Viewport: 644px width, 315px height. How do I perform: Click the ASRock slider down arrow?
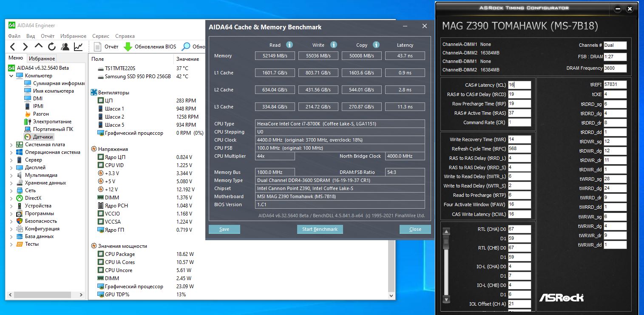pos(446,299)
